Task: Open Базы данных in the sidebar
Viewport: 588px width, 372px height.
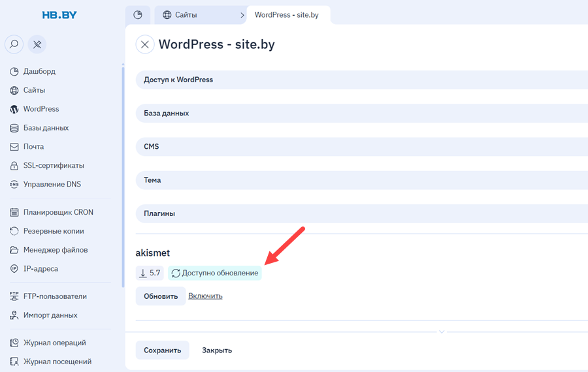Action: pos(46,128)
